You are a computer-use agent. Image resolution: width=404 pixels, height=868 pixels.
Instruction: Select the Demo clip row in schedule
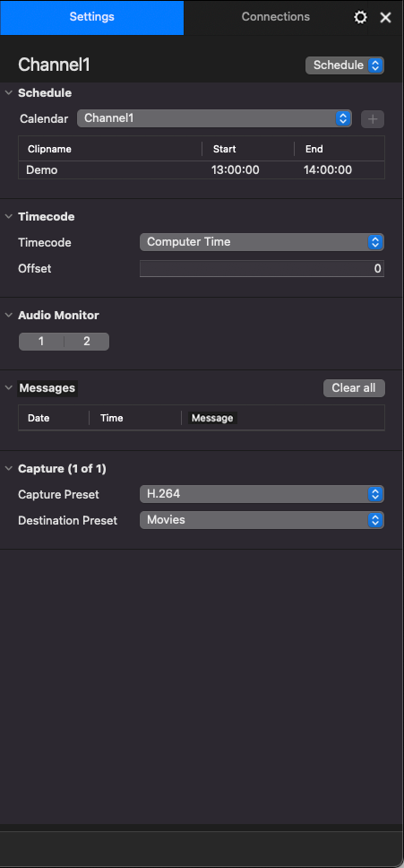click(202, 170)
